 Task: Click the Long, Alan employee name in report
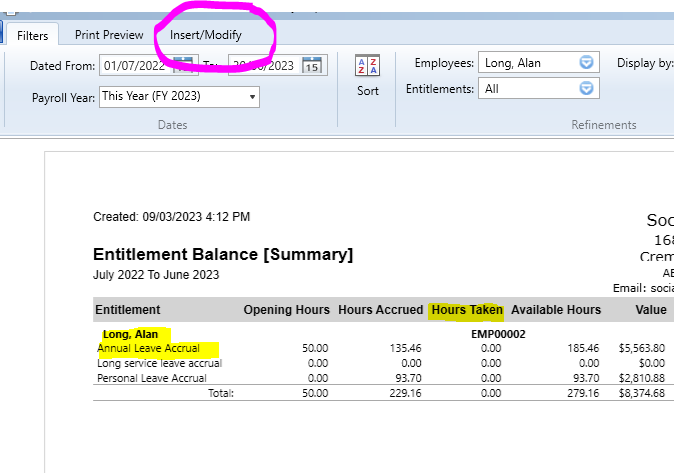[130, 333]
